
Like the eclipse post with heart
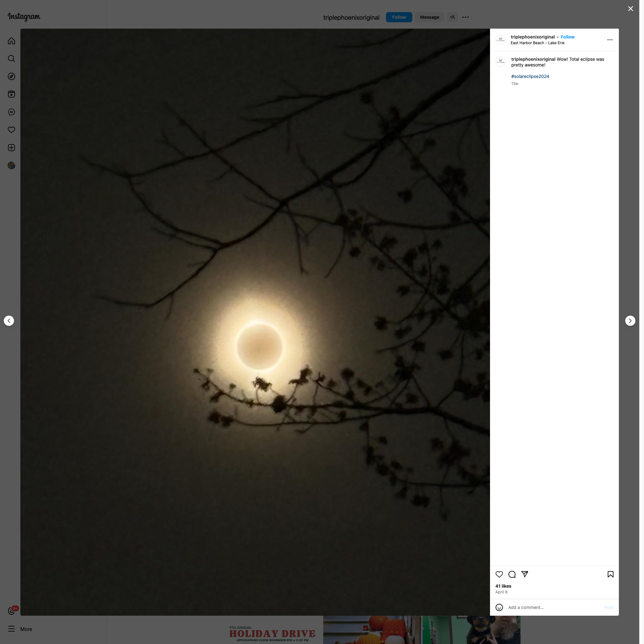coord(499,574)
